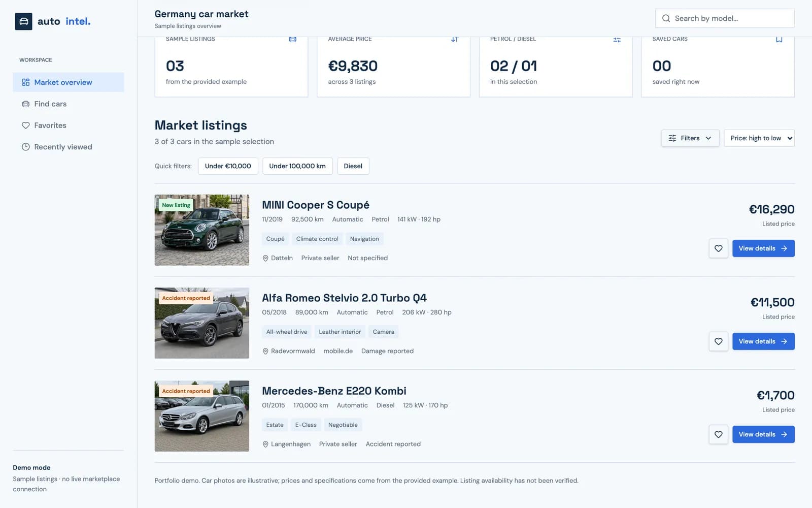Click the Damage reported text
This screenshot has width=812, height=508.
[387, 351]
